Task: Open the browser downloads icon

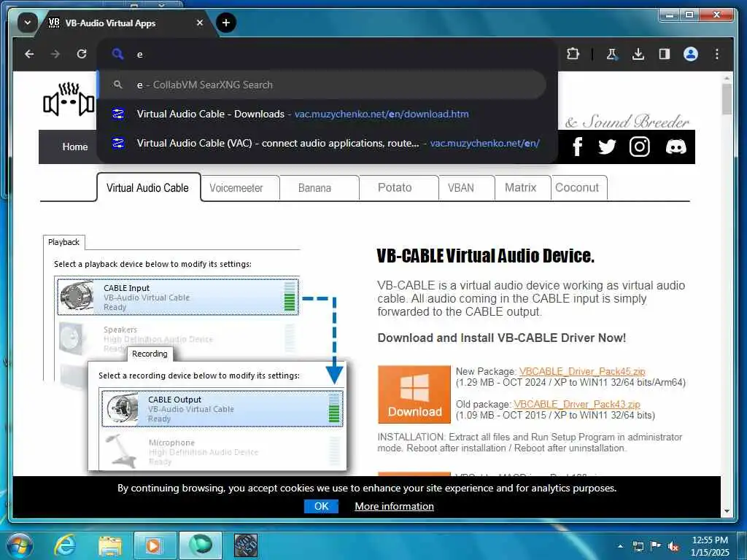Action: [x=638, y=54]
